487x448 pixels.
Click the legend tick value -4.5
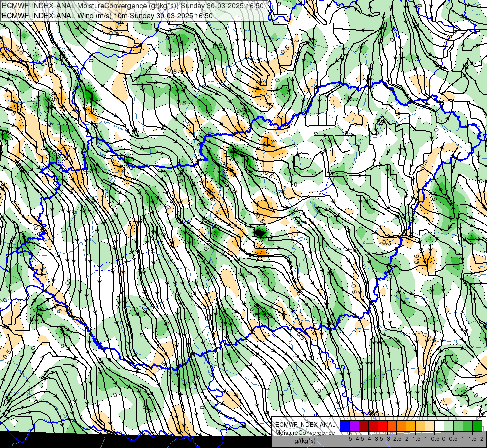click(359, 439)
